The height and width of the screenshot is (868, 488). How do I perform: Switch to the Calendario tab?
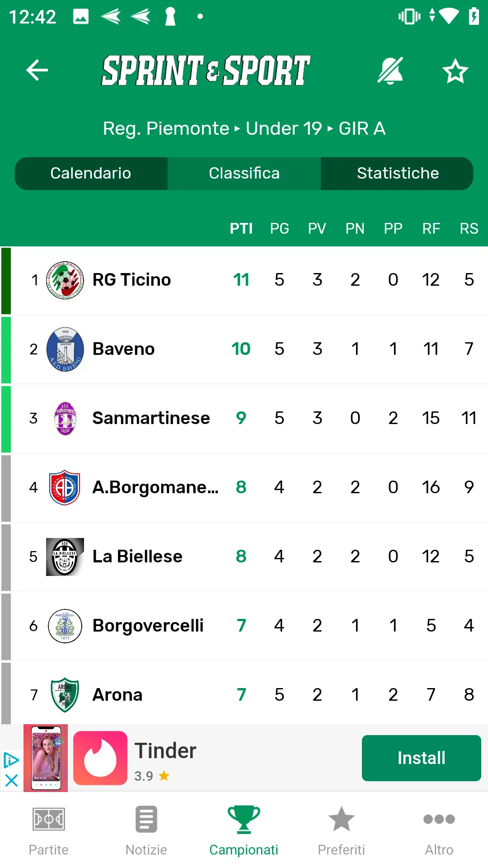91,174
